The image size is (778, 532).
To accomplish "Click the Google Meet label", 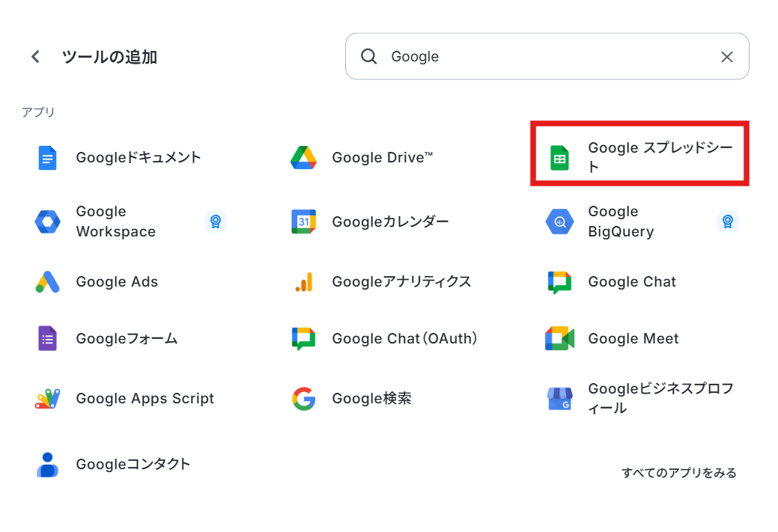I will 633,339.
